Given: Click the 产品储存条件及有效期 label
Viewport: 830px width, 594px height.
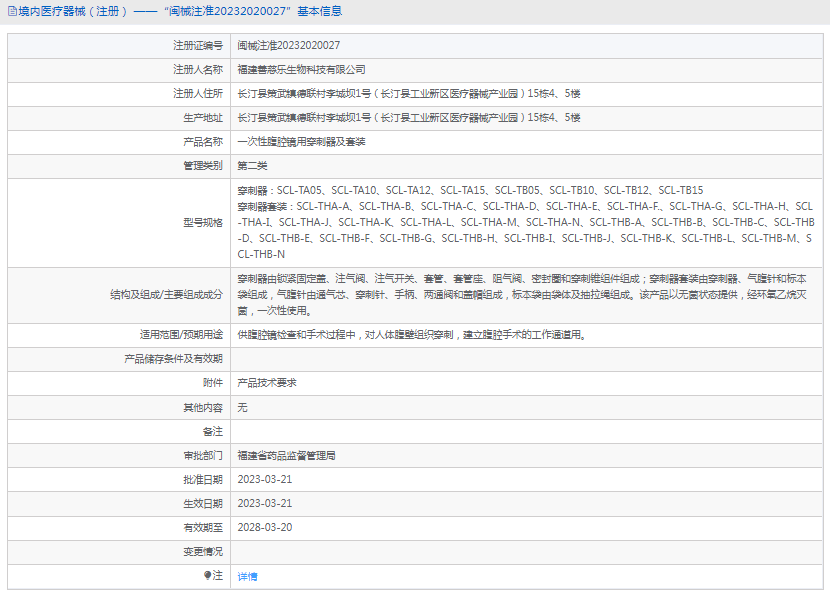Looking at the screenshot, I should click(174, 359).
